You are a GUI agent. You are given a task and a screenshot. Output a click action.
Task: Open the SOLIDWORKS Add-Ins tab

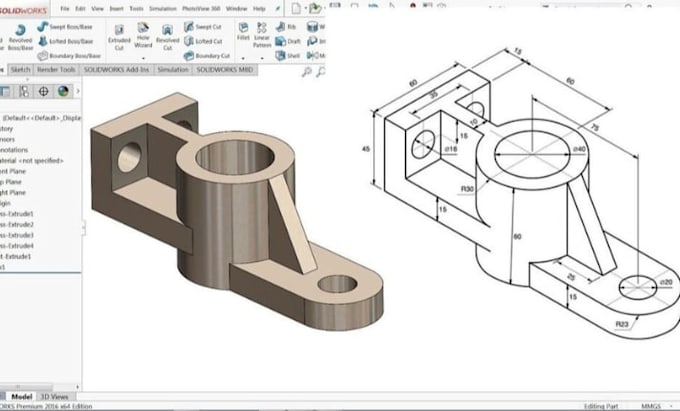coord(116,69)
